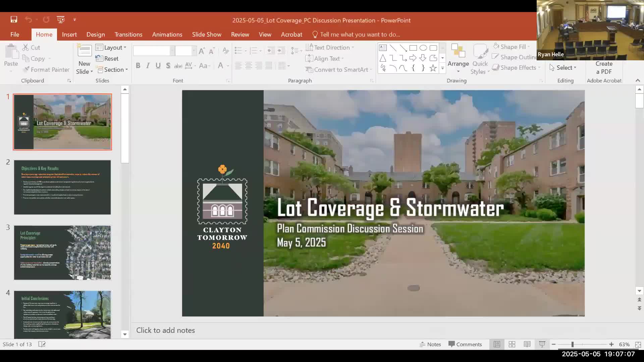Viewport: 644px width, 362px height.
Task: Click Create a PDF button
Action: (604, 68)
